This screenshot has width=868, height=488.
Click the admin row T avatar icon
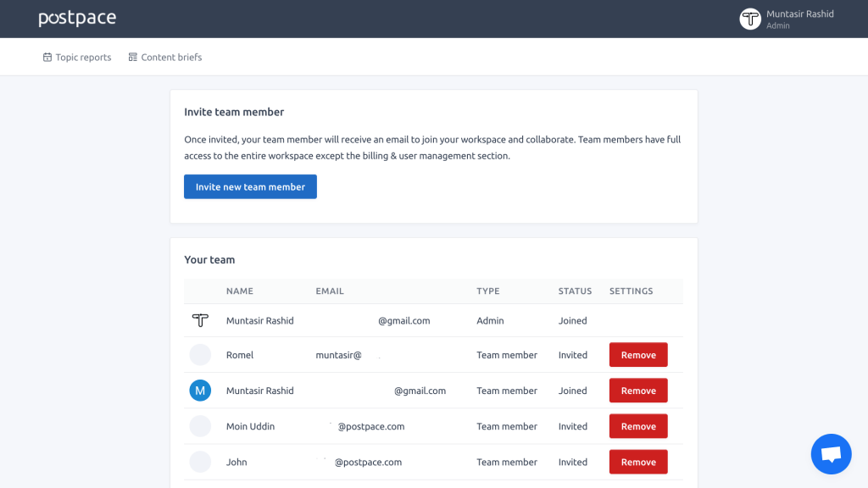(200, 320)
